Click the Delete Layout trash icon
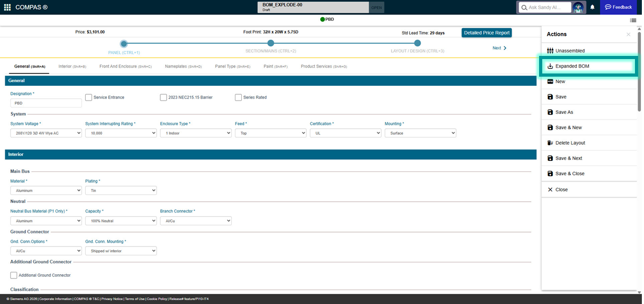 pyautogui.click(x=550, y=143)
